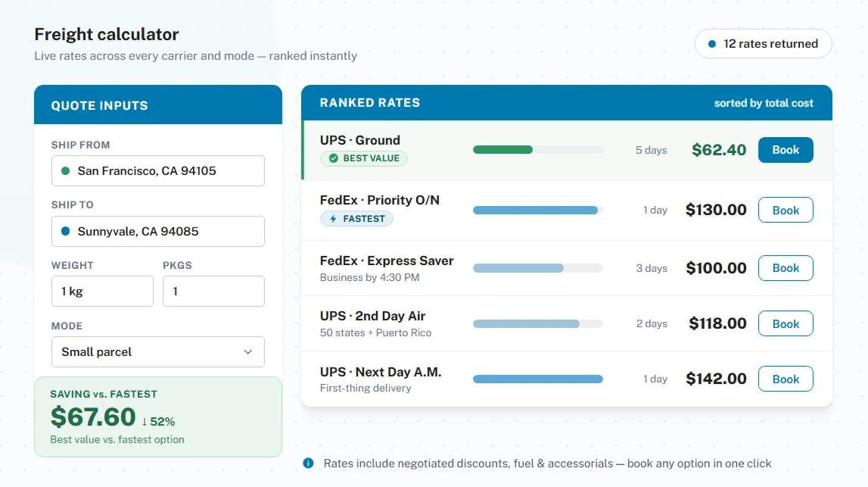
Task: Book the UPS 2nd Day Air rate
Action: coord(786,323)
